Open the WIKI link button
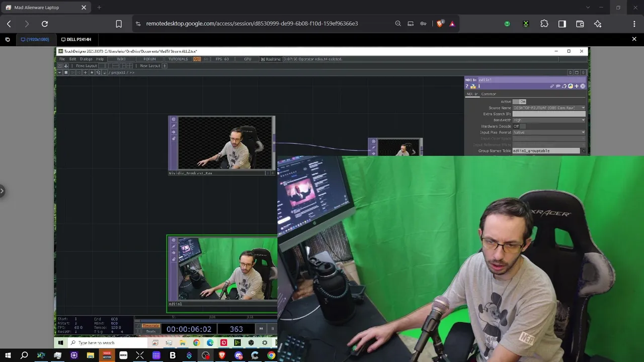 (x=121, y=59)
